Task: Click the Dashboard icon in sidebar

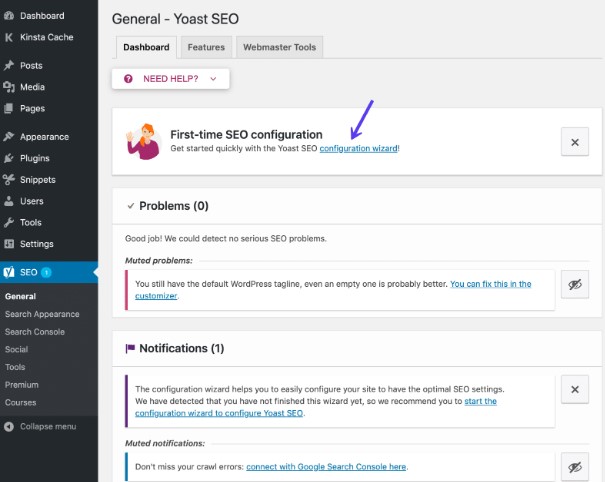Action: (x=9, y=16)
